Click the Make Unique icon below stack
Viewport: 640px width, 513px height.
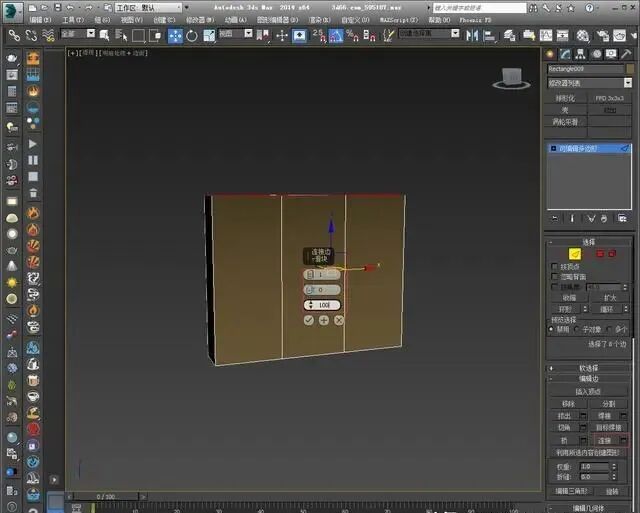pos(591,219)
